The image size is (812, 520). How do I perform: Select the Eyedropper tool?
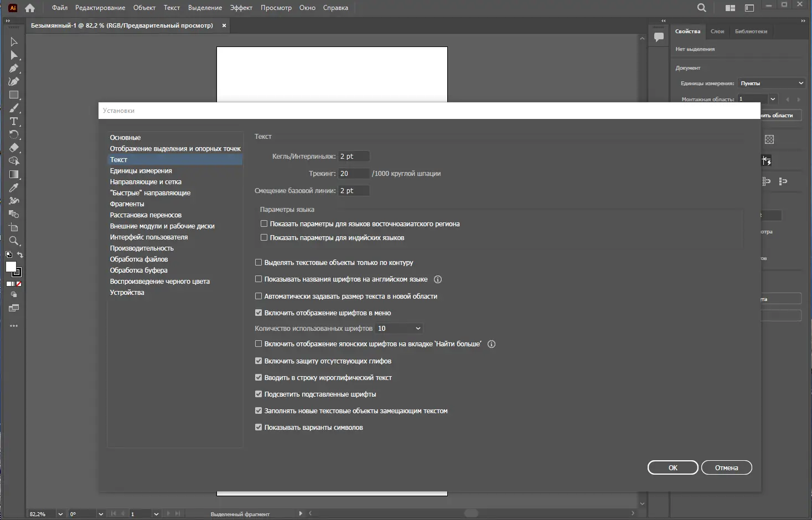[14, 188]
